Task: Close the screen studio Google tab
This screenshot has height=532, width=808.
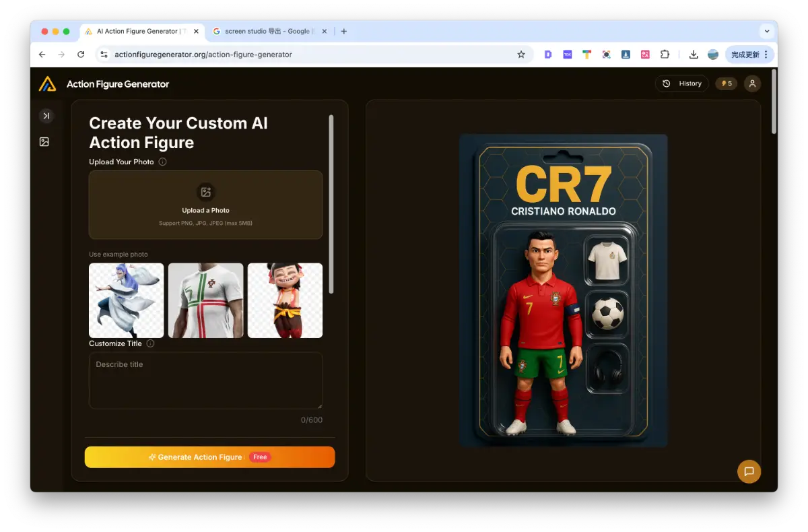Action: 324,31
